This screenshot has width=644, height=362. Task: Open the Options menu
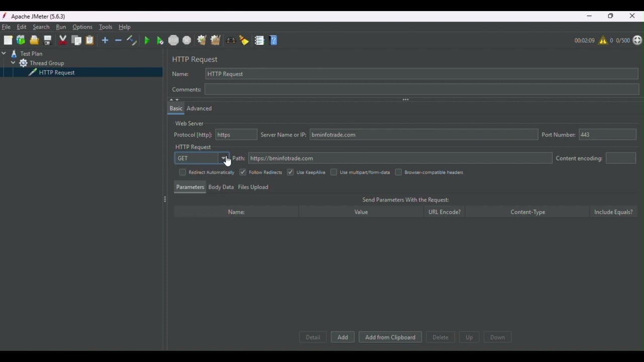83,27
